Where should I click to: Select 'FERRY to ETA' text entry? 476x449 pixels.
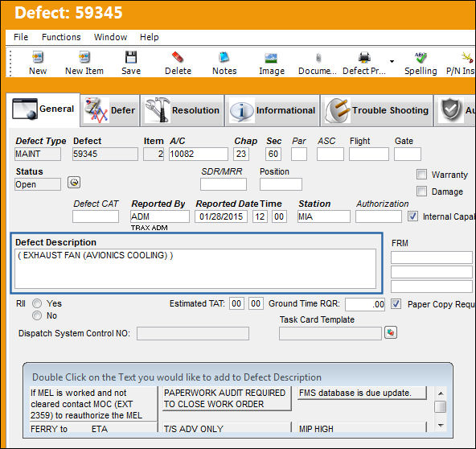pyautogui.click(x=93, y=428)
